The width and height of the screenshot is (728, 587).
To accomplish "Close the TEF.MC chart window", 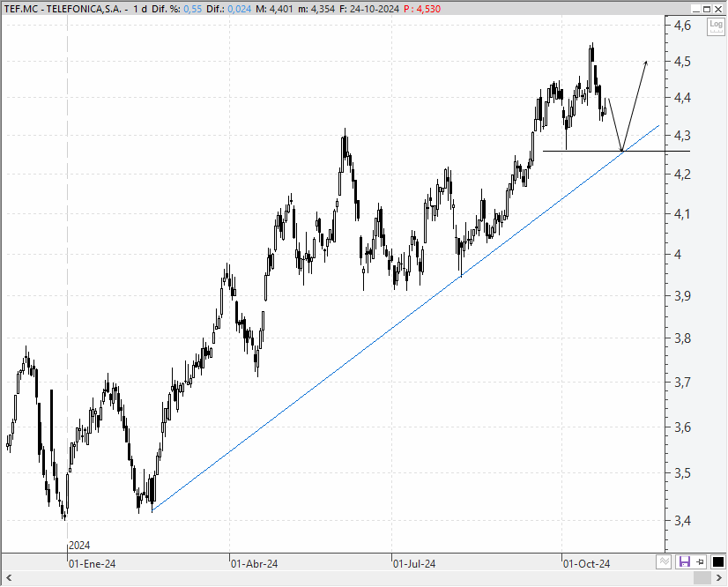I will point(717,10).
